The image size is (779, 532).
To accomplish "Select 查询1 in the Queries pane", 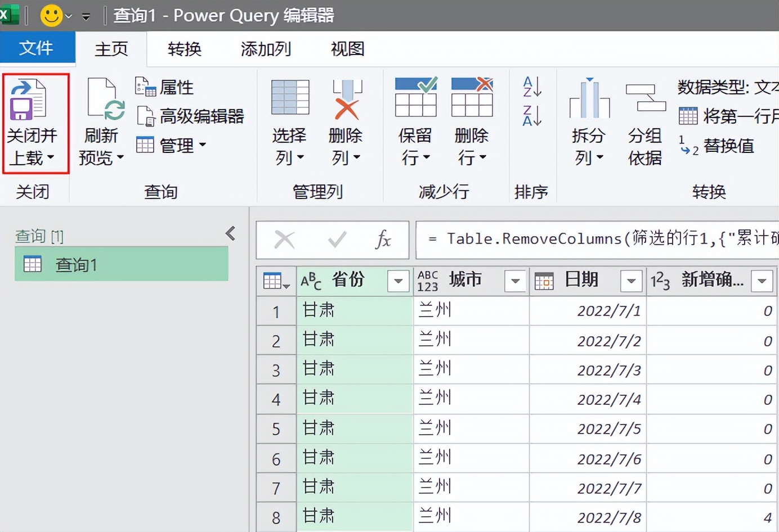I will [122, 264].
